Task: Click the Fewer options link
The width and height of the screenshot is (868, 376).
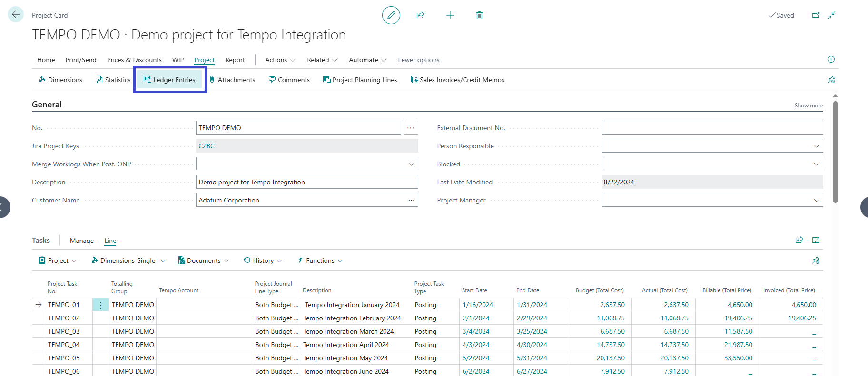Action: tap(418, 60)
